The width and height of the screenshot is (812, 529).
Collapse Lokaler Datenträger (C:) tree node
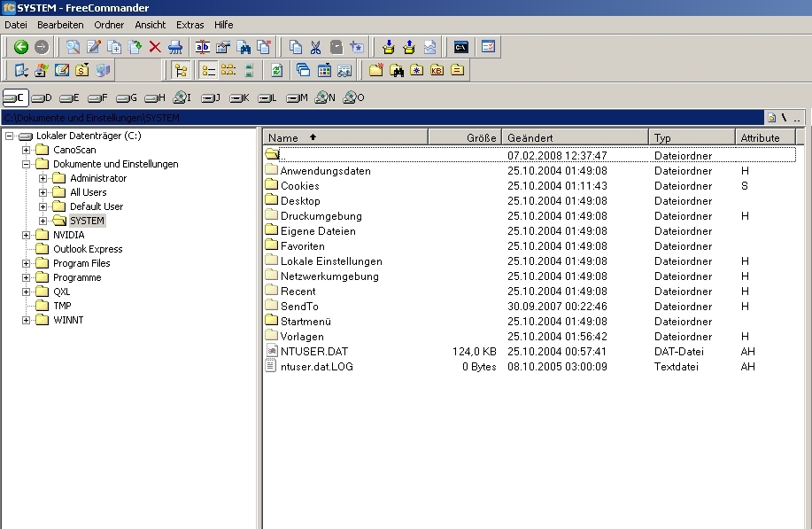tap(10, 136)
